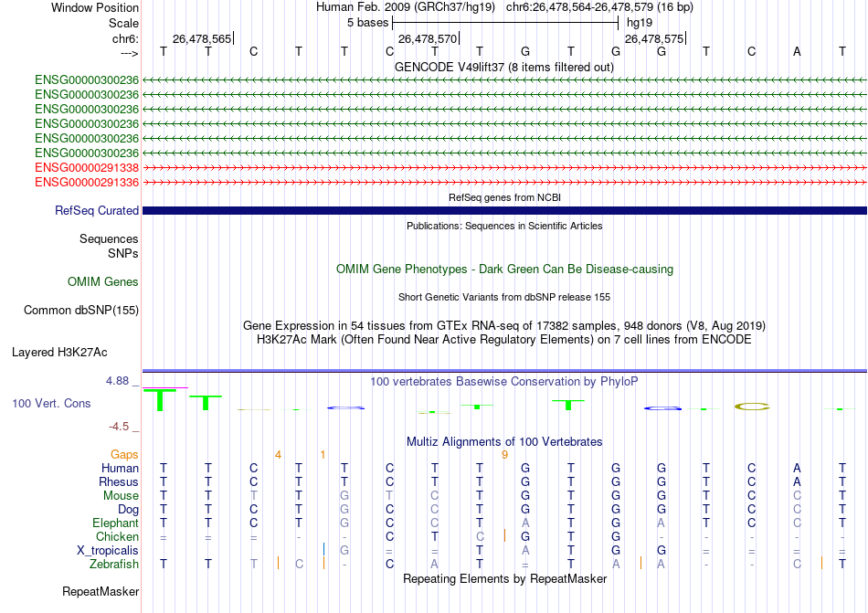Select the Rhesus alignment row label
Screen dimensions: 868x613
click(119, 481)
